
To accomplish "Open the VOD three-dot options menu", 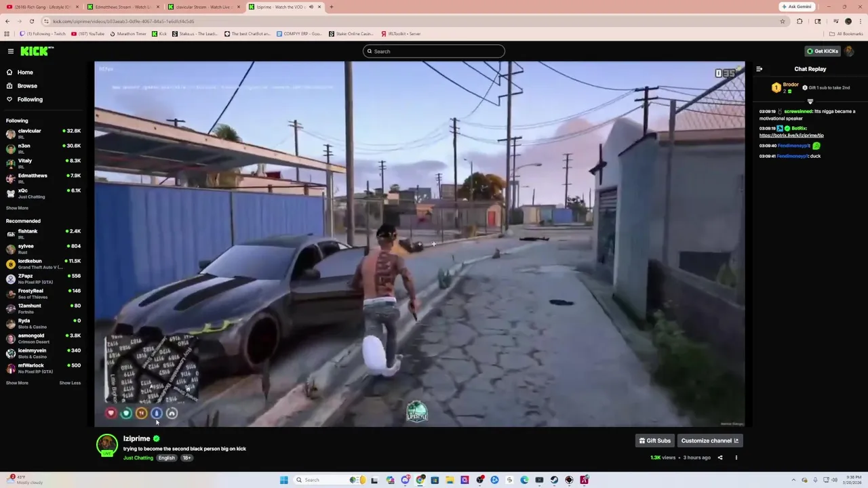I will pos(736,457).
